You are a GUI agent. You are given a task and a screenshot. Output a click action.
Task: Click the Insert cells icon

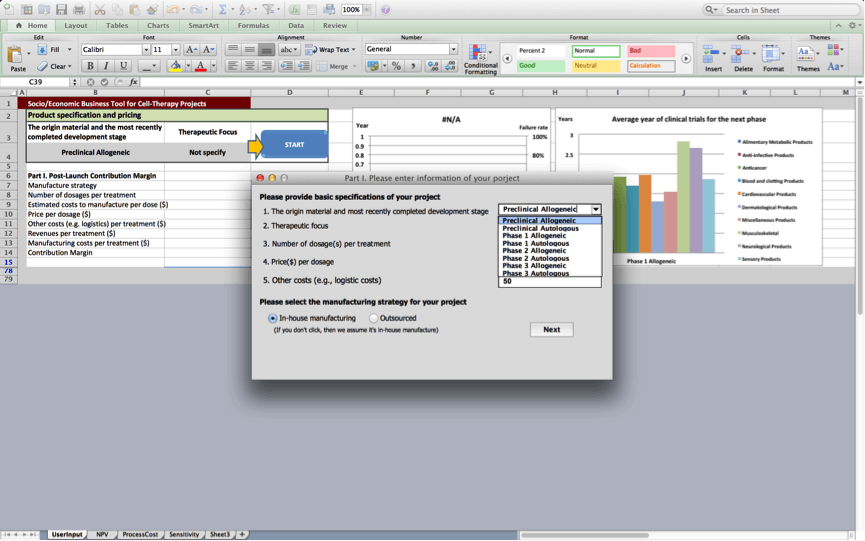point(712,55)
